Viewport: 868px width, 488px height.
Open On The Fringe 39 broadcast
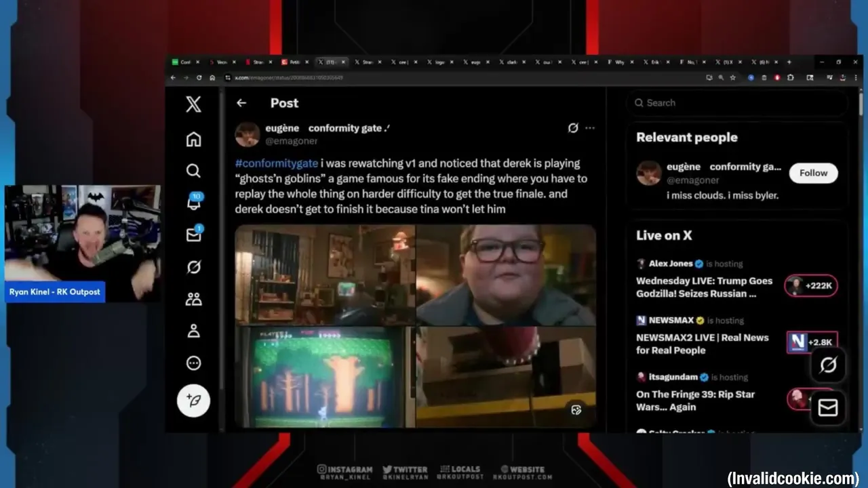695,401
